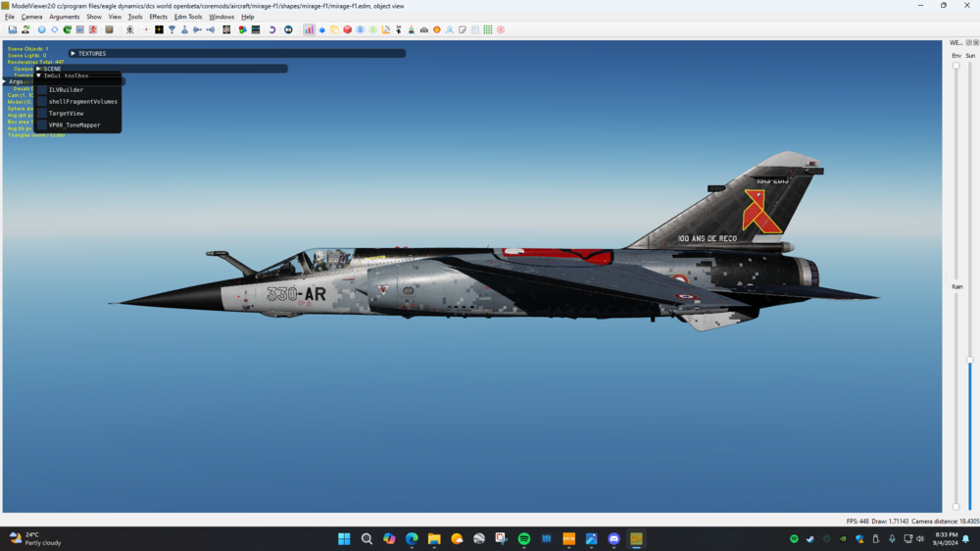
Task: Click the brown box toolbar icon
Action: (x=109, y=29)
